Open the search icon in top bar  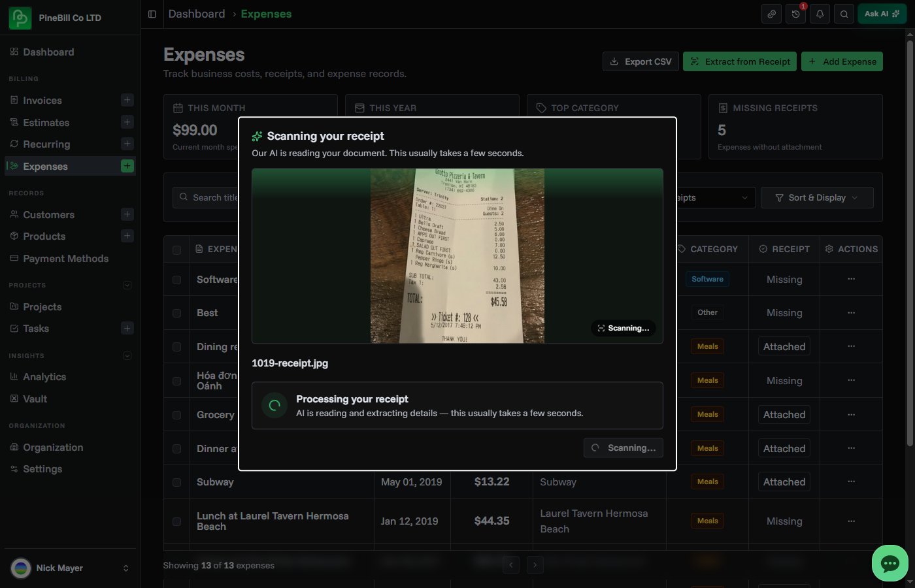pos(844,14)
